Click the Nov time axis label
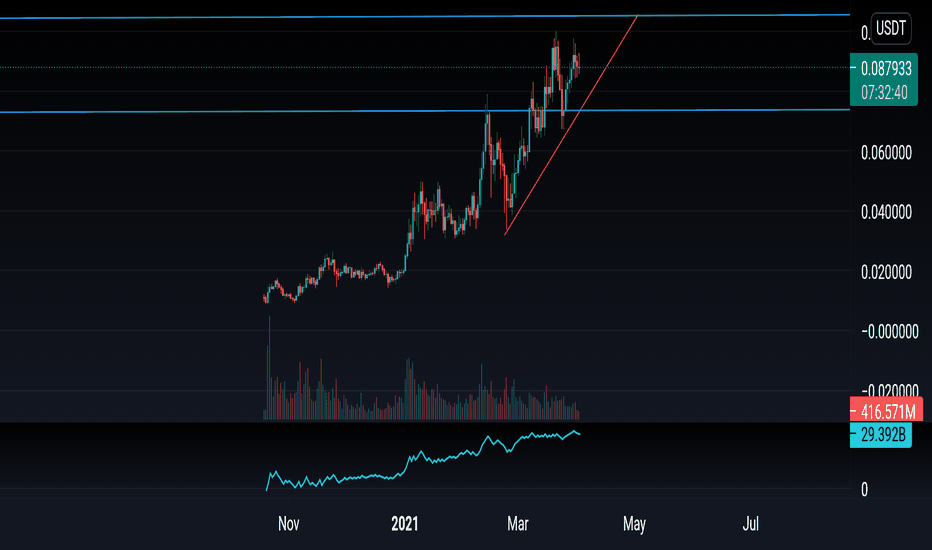Screen dimensions: 932x550 [288, 524]
